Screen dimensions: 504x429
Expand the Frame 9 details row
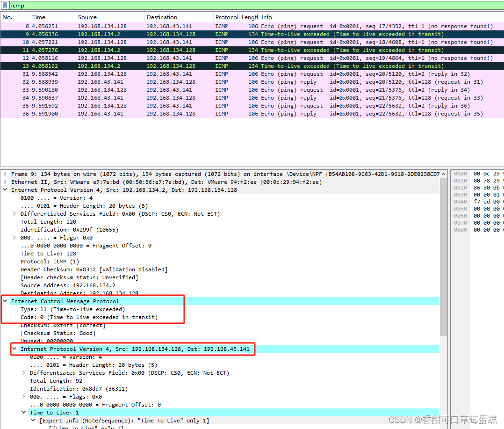[4, 174]
